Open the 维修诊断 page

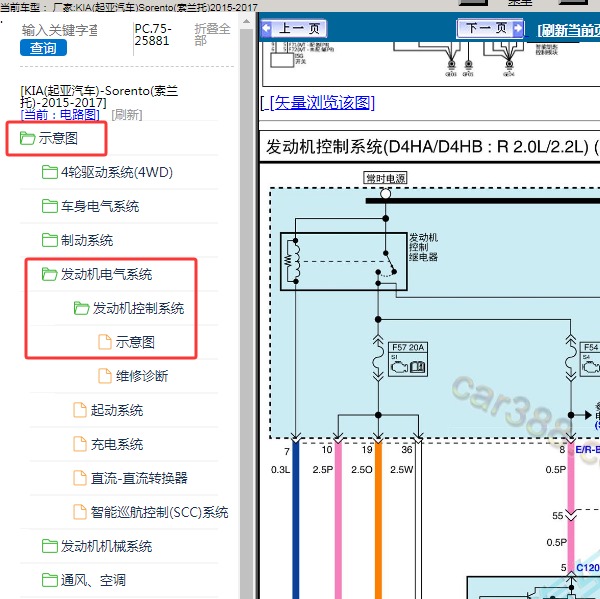click(142, 376)
